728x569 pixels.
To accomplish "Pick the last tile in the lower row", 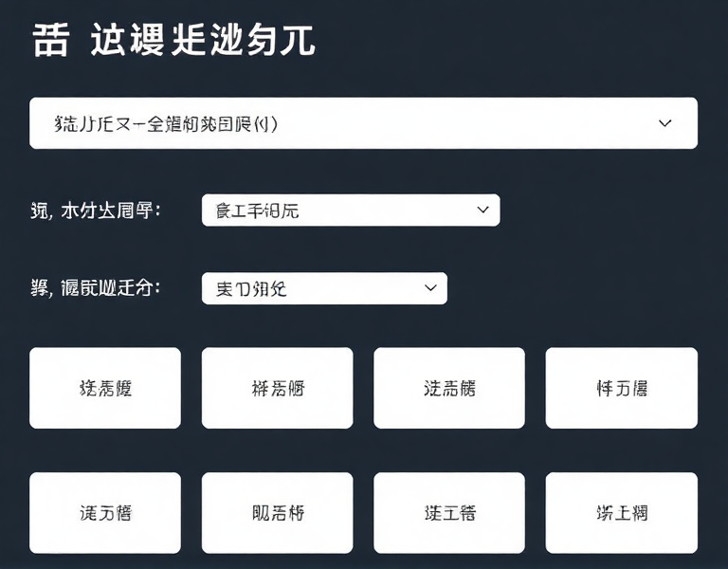I will point(621,513).
